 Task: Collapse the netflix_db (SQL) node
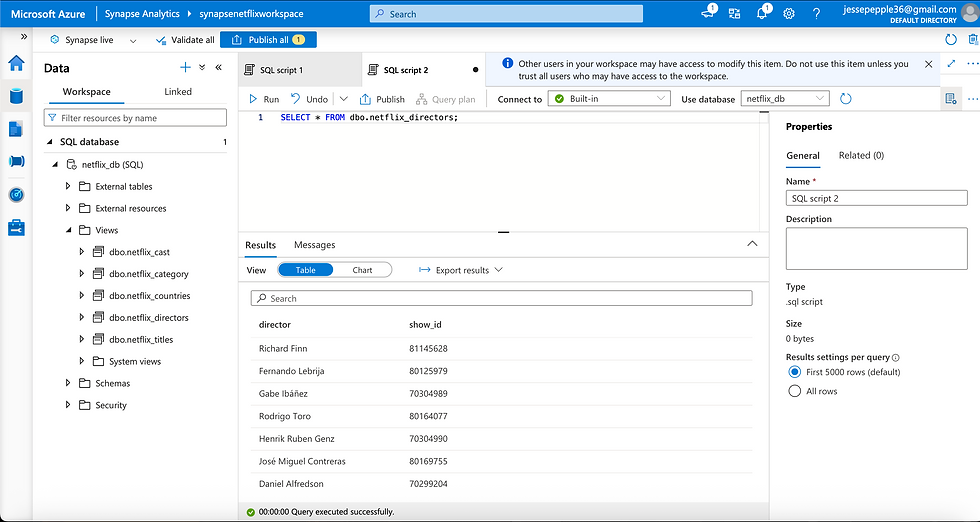55,164
